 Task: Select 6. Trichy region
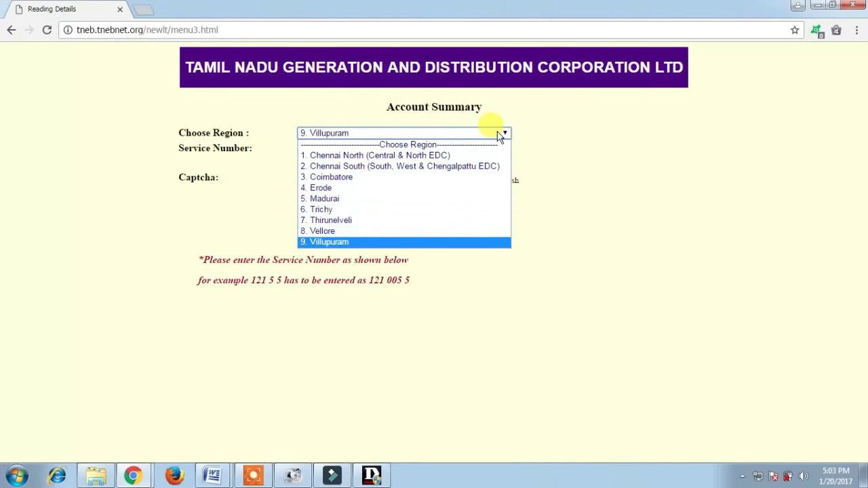pos(404,209)
